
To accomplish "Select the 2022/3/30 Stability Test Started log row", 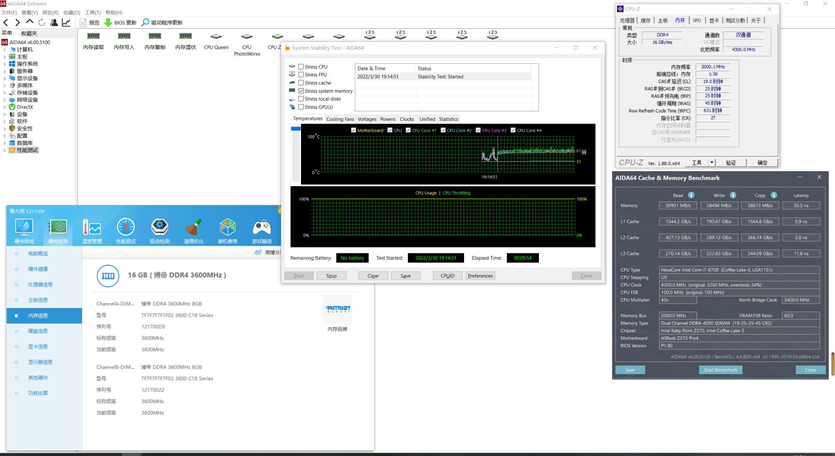I will pos(444,77).
